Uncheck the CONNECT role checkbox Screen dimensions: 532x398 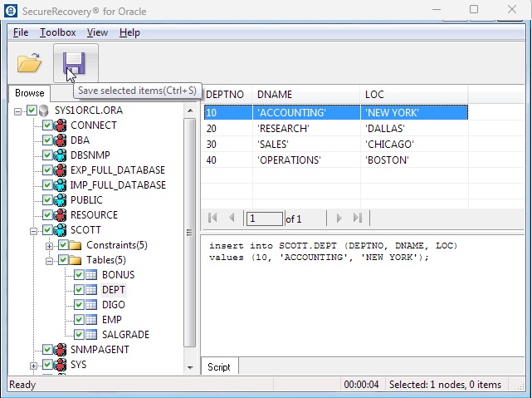click(47, 125)
